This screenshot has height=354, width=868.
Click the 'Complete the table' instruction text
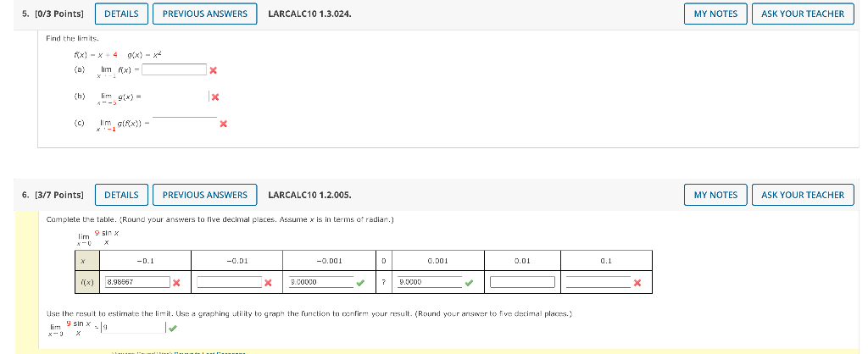(x=220, y=219)
